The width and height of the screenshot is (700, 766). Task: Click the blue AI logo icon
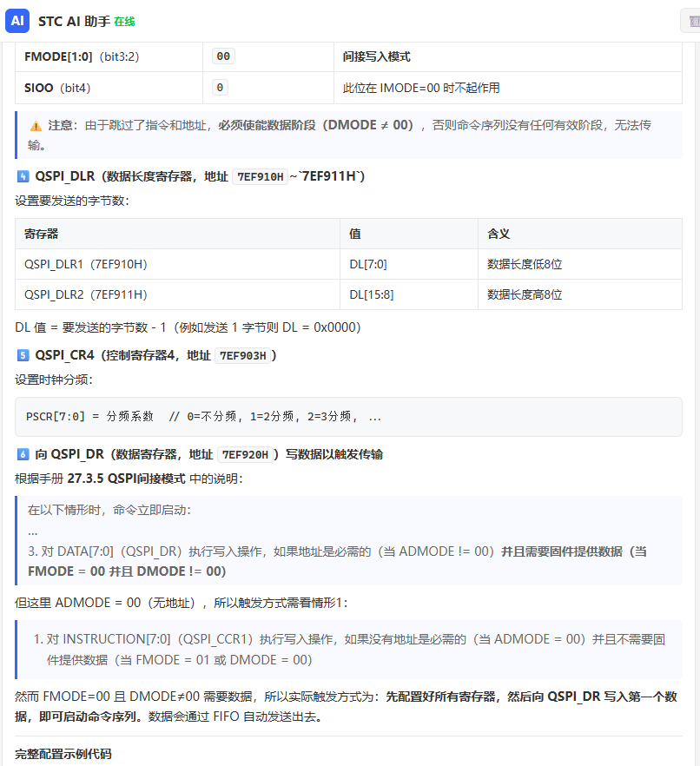(x=17, y=21)
